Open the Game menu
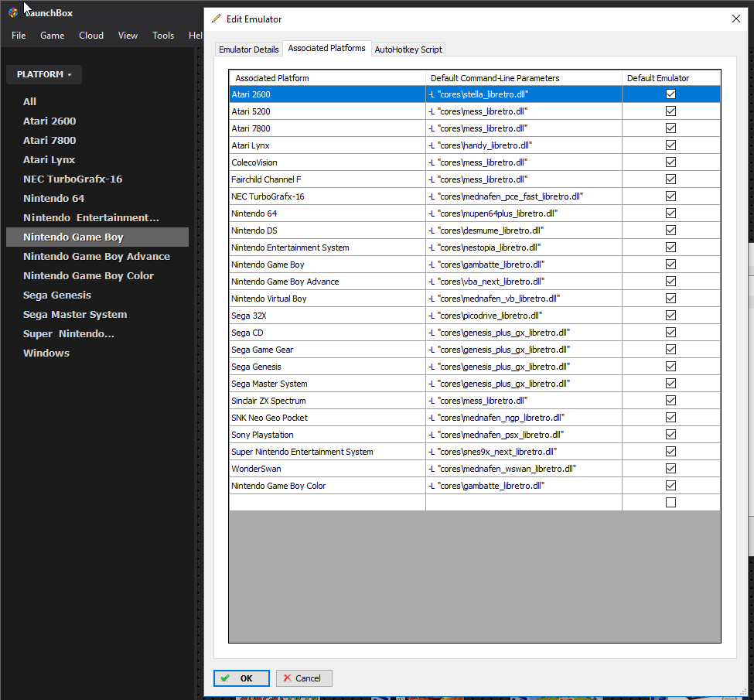Screen dimensions: 754x700 tap(53, 36)
